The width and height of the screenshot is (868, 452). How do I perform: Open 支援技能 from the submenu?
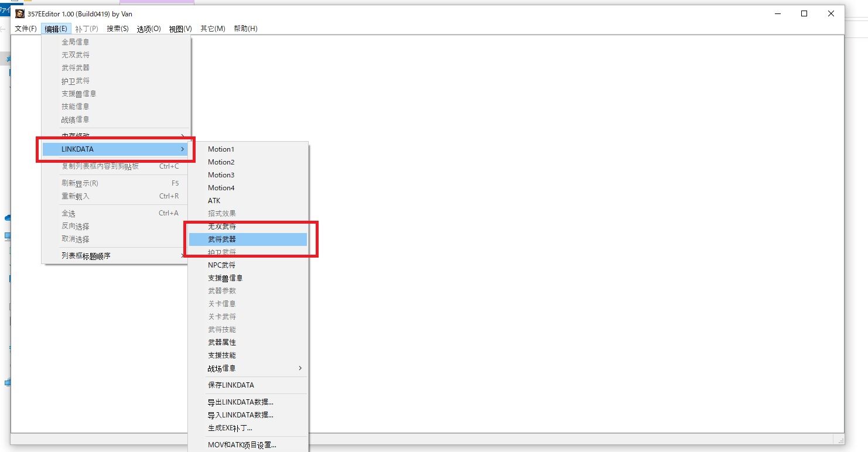[x=249, y=355]
